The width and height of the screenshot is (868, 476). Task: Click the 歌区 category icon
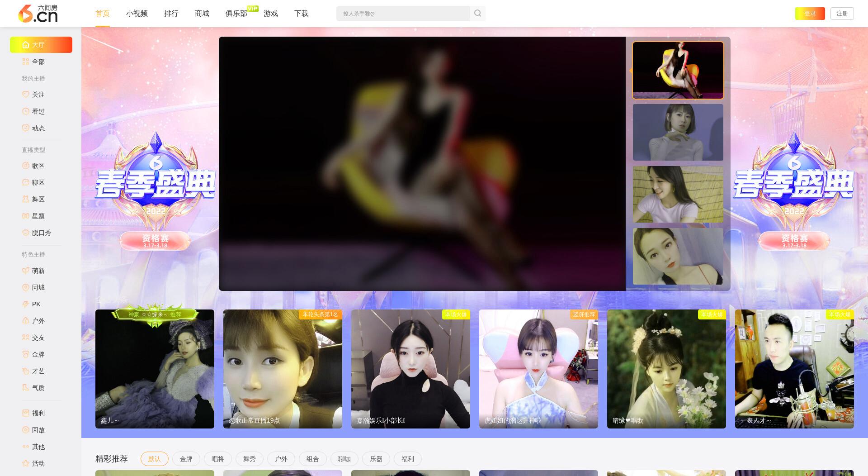26,166
